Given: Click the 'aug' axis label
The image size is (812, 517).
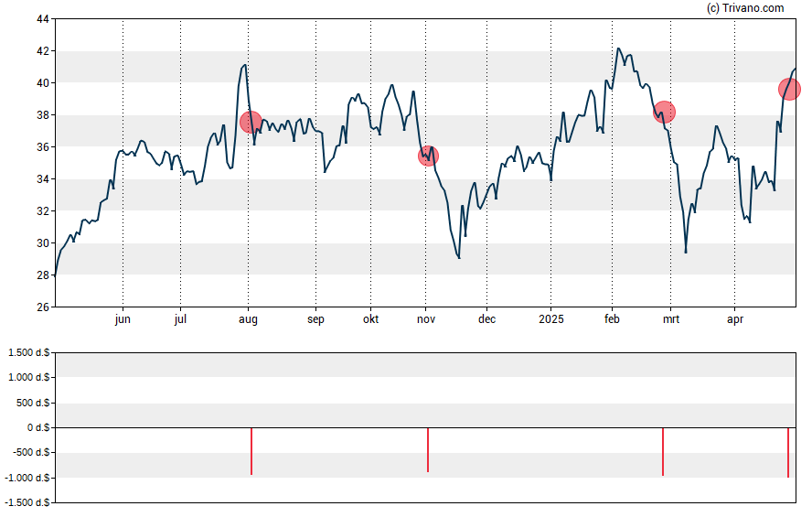Looking at the screenshot, I should [248, 319].
